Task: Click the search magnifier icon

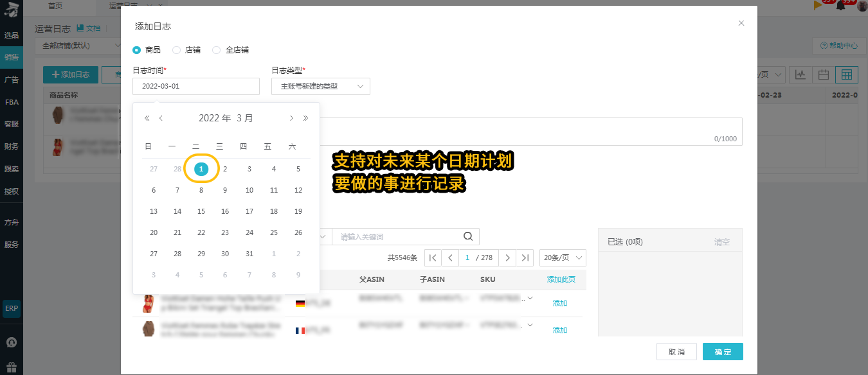Action: pos(468,236)
